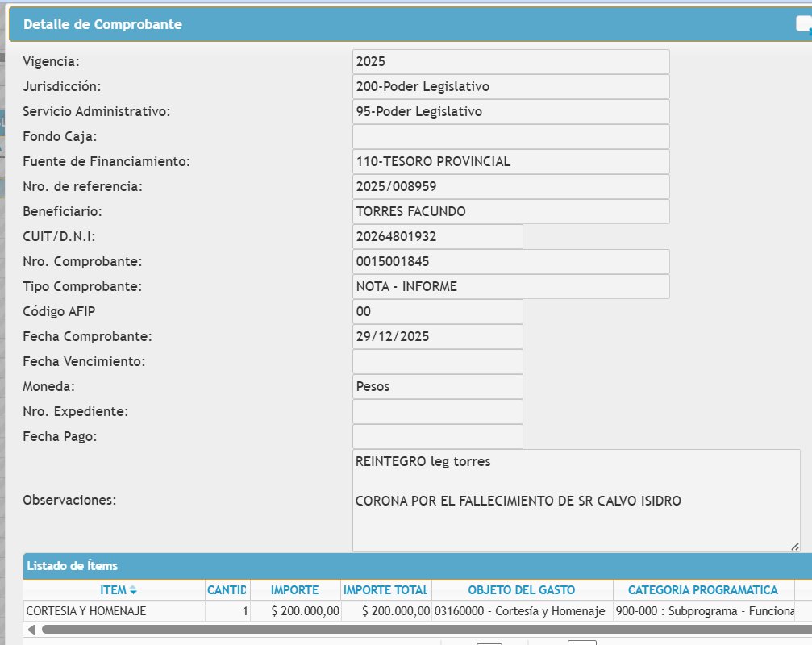Click the Moneda field showing Pesos
The height and width of the screenshot is (645, 812).
[438, 387]
